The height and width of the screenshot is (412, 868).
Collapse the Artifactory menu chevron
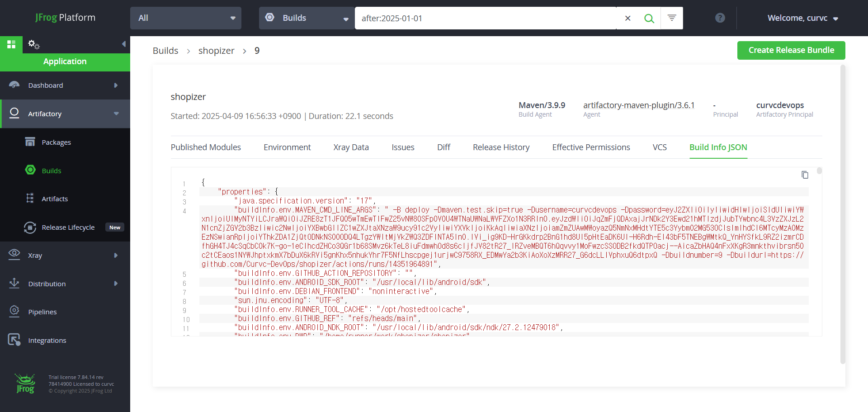[x=116, y=114]
